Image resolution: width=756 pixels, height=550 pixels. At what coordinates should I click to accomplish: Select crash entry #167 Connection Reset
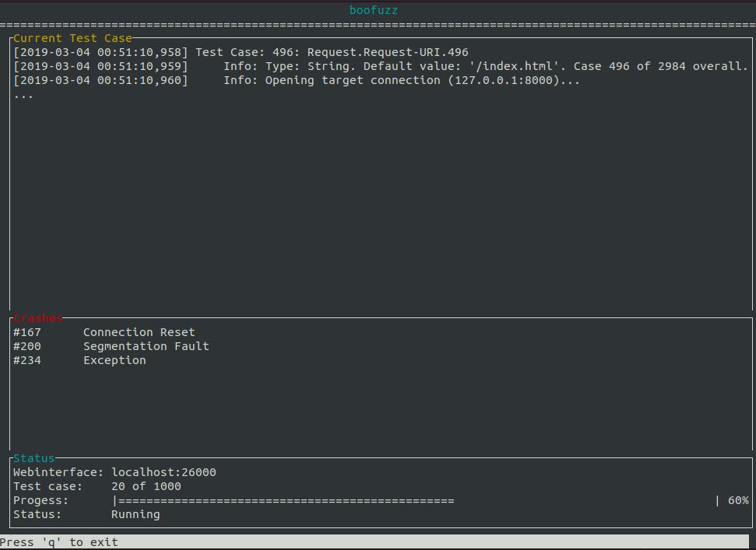(x=104, y=332)
